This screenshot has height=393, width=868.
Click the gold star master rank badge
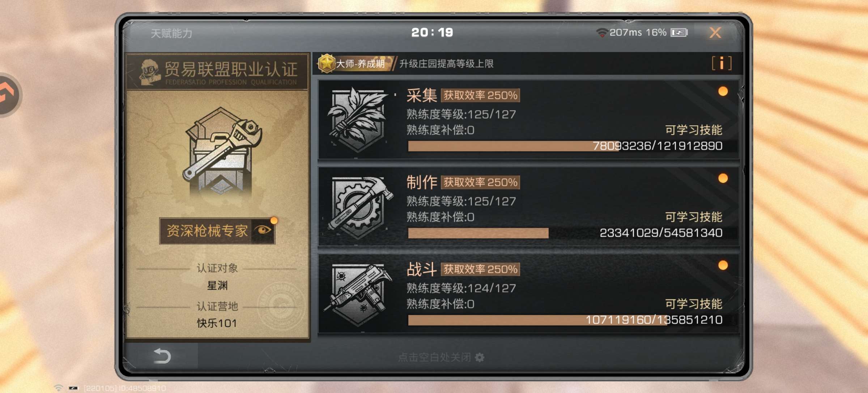point(327,63)
